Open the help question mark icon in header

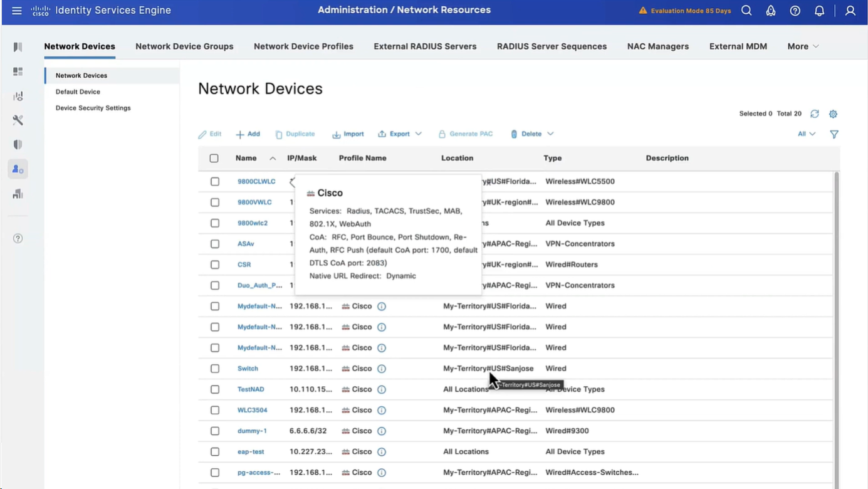(795, 11)
